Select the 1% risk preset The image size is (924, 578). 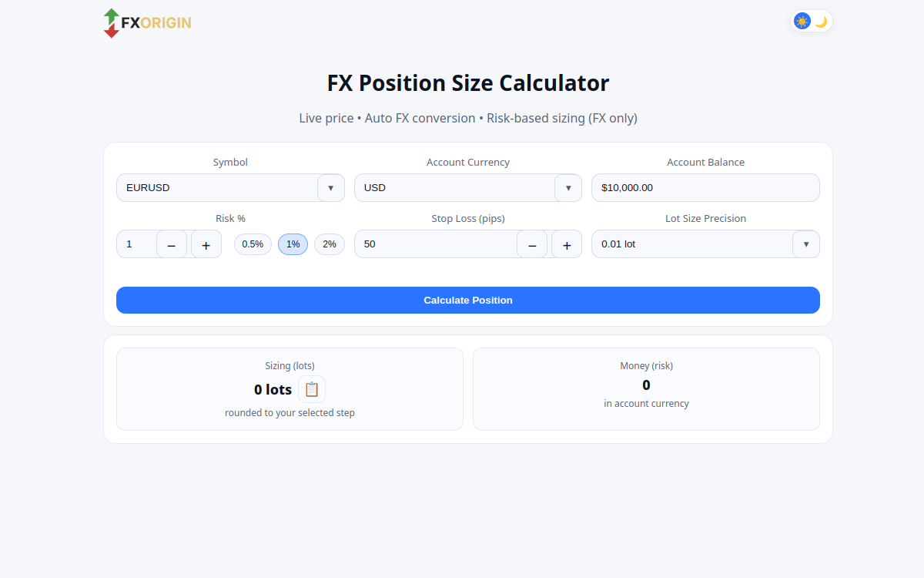click(293, 244)
